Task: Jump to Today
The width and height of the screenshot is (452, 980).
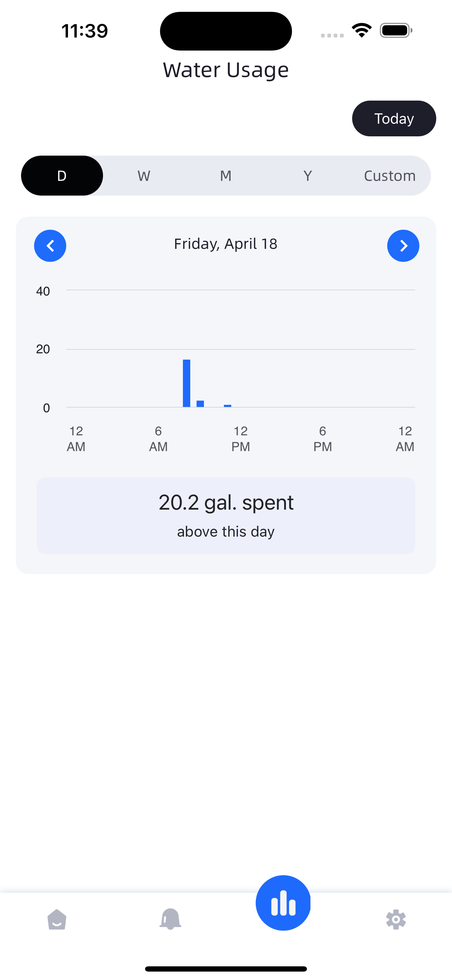Action: pos(394,118)
